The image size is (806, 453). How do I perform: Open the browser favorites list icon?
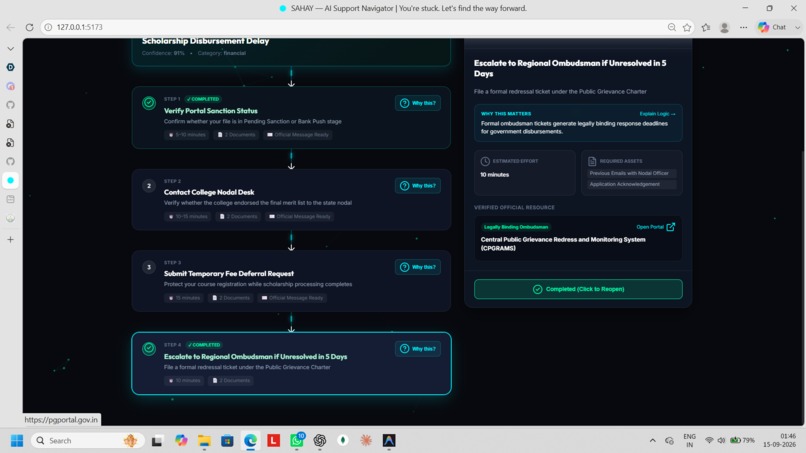(x=706, y=27)
